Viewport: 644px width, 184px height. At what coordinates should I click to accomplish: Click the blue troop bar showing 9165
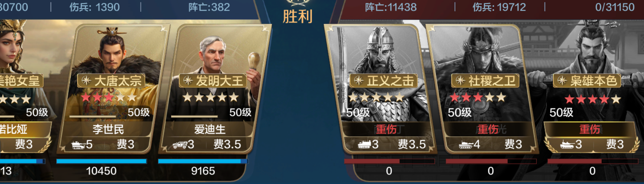pyautogui.click(x=203, y=161)
